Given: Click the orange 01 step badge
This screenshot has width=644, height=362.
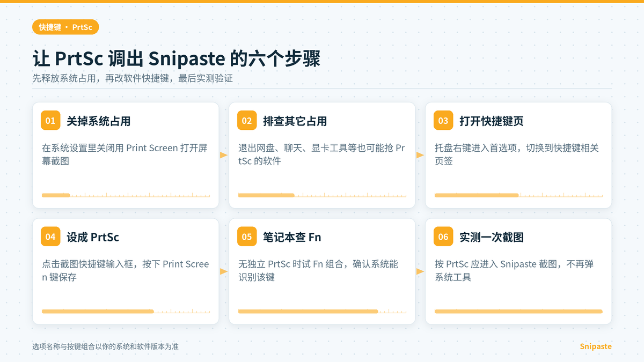Looking at the screenshot, I should pos(50,121).
